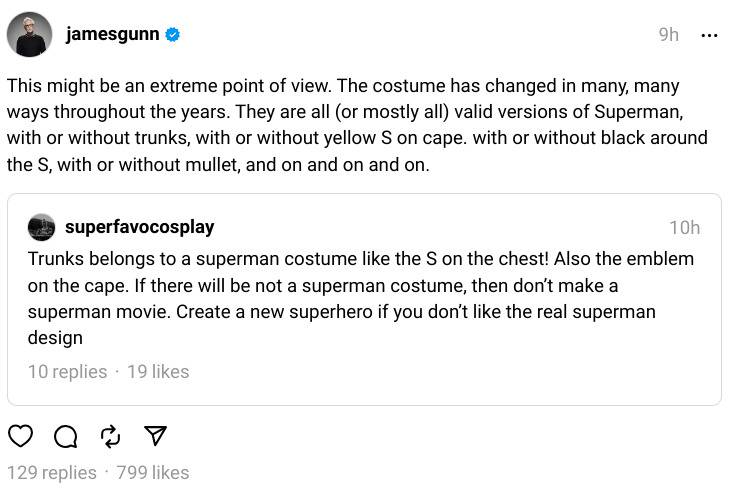Click the reply speech bubble icon
The width and height of the screenshot is (732, 489).
point(65,436)
